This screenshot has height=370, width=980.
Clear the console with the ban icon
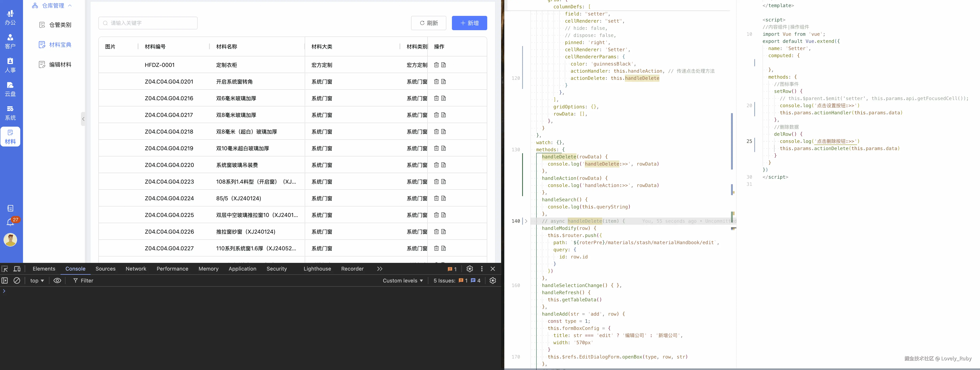[x=17, y=280]
